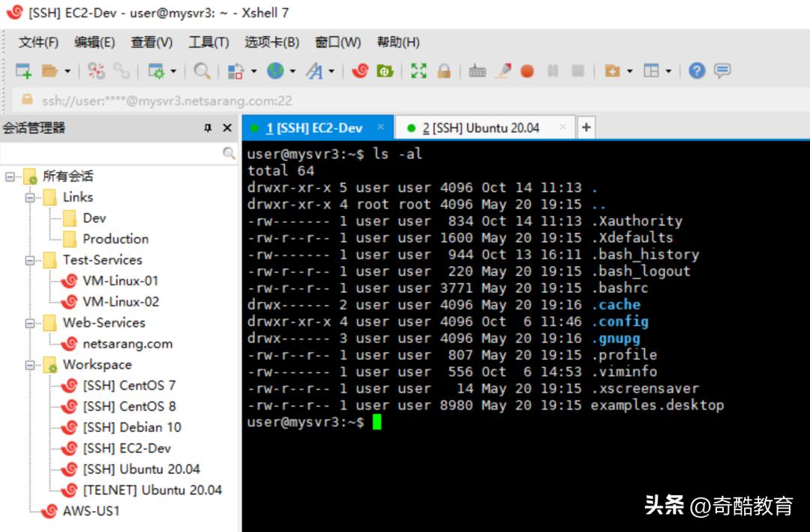Image resolution: width=810 pixels, height=532 pixels.
Task: Click the Help question mark icon
Action: 695,71
